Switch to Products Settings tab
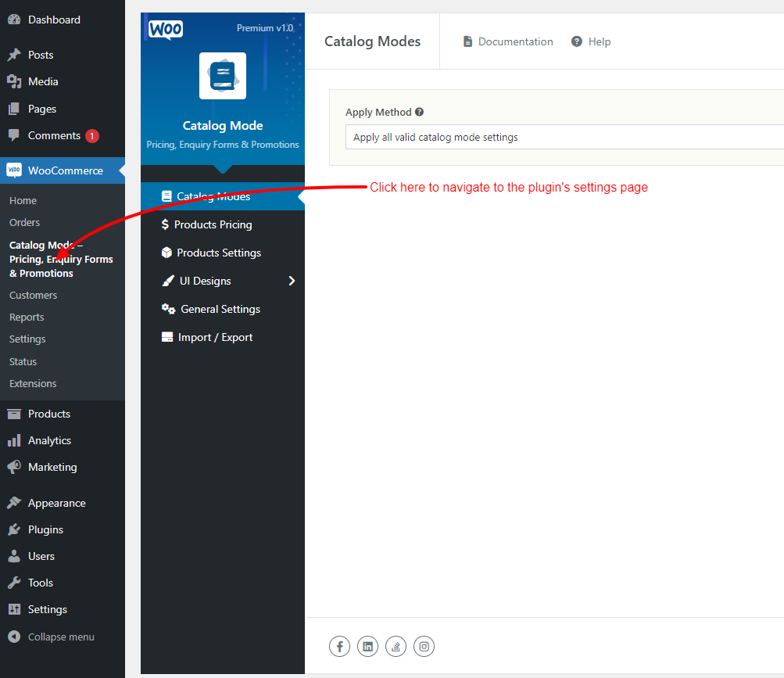This screenshot has width=784, height=678. point(223,253)
